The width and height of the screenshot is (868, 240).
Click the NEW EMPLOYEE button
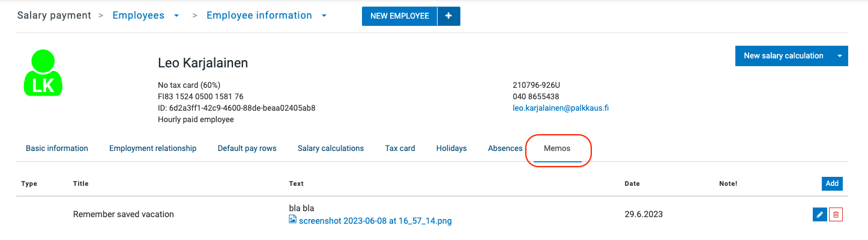400,16
